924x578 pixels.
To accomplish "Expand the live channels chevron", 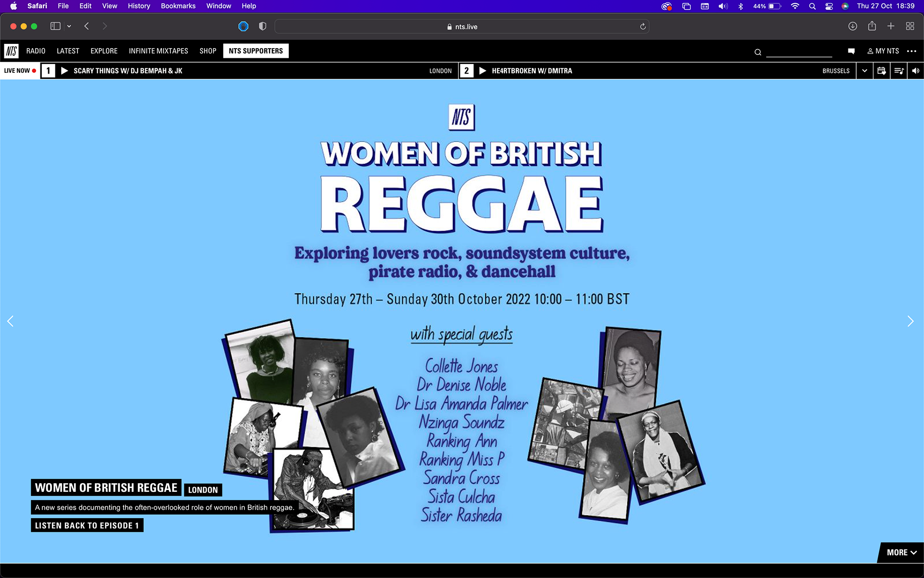I will coord(864,71).
